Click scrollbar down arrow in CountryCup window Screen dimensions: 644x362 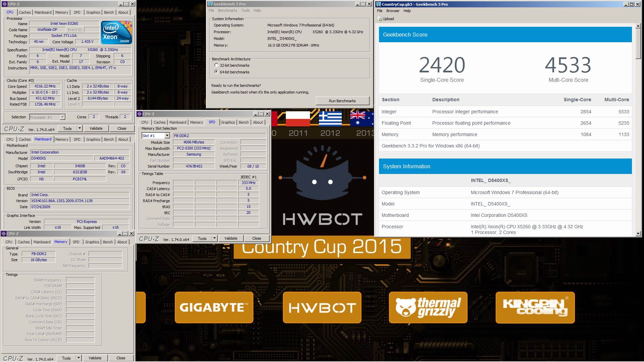pos(638,234)
